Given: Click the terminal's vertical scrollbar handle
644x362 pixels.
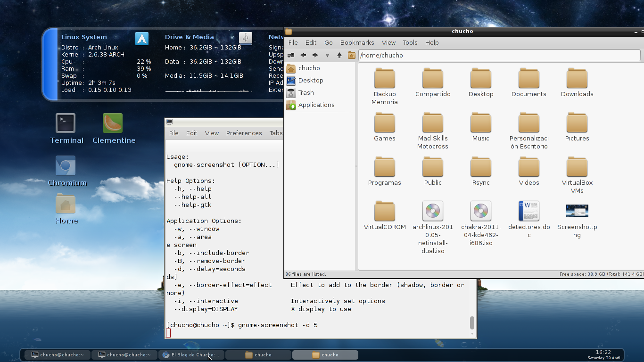Looking at the screenshot, I should (x=472, y=323).
